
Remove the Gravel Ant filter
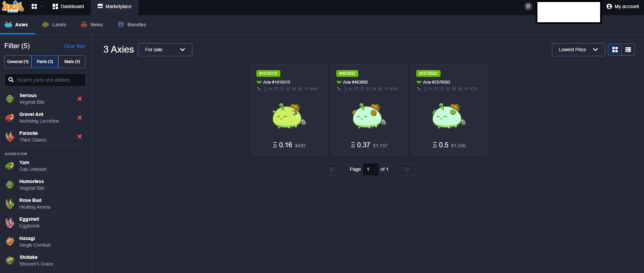(80, 118)
